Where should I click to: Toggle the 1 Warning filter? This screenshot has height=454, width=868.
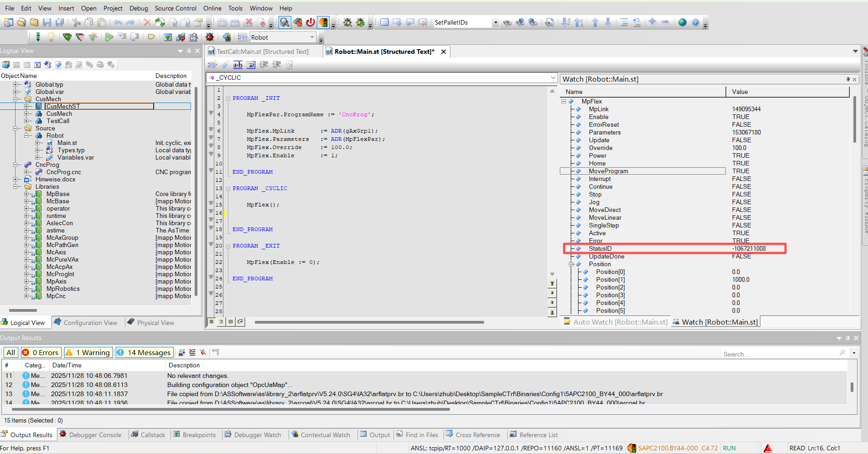[x=88, y=352]
